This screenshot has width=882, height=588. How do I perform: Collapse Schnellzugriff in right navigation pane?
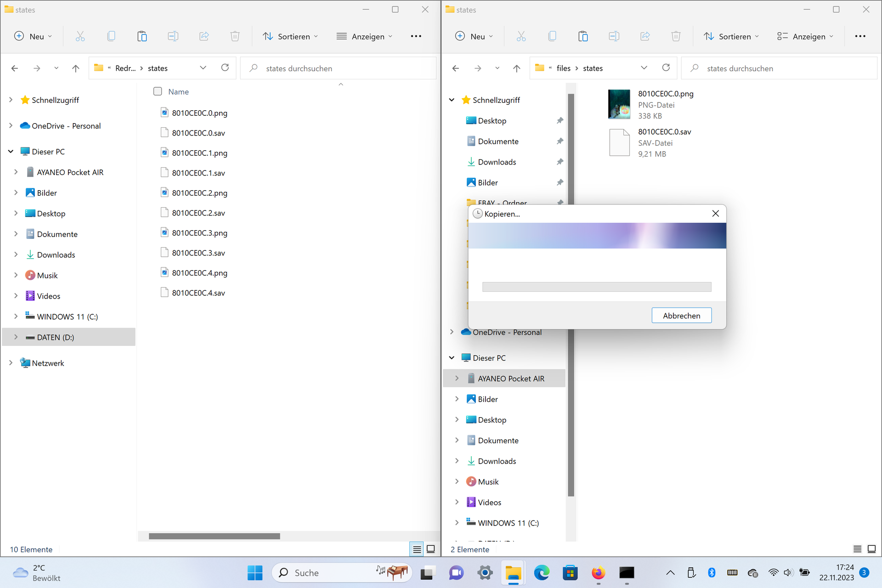click(452, 100)
